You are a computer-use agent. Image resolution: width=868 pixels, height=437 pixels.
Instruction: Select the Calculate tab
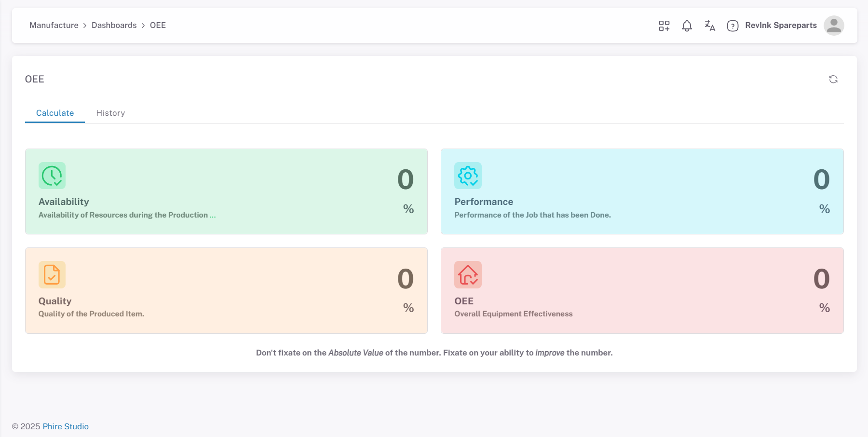coord(55,113)
